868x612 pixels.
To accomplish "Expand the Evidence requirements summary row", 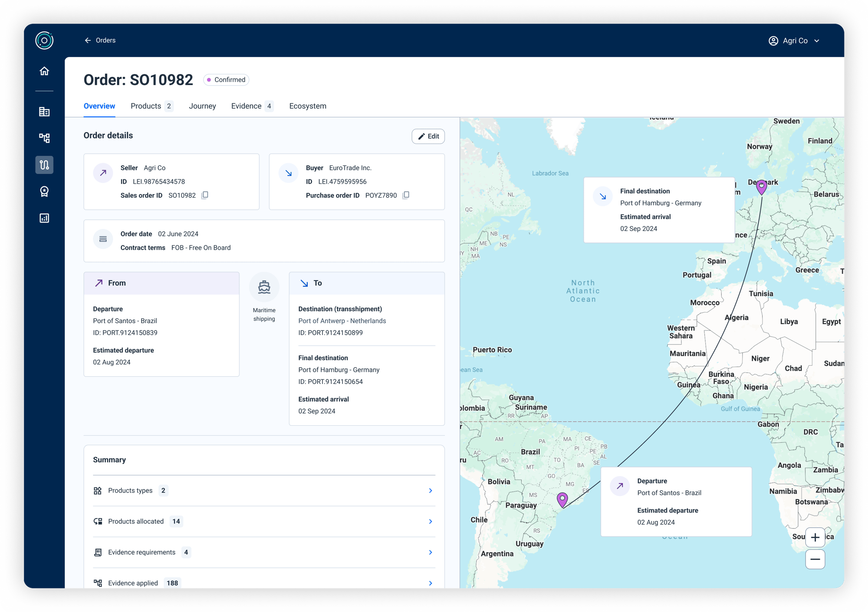I will pyautogui.click(x=264, y=552).
